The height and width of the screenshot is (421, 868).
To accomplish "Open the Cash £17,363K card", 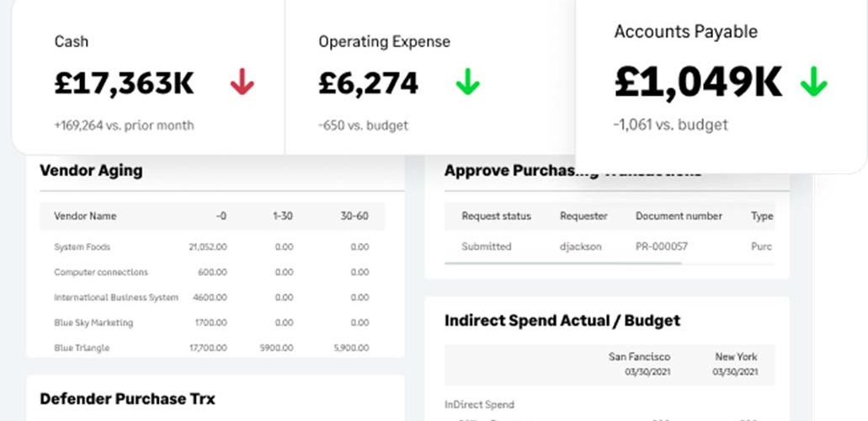I will pyautogui.click(x=148, y=77).
